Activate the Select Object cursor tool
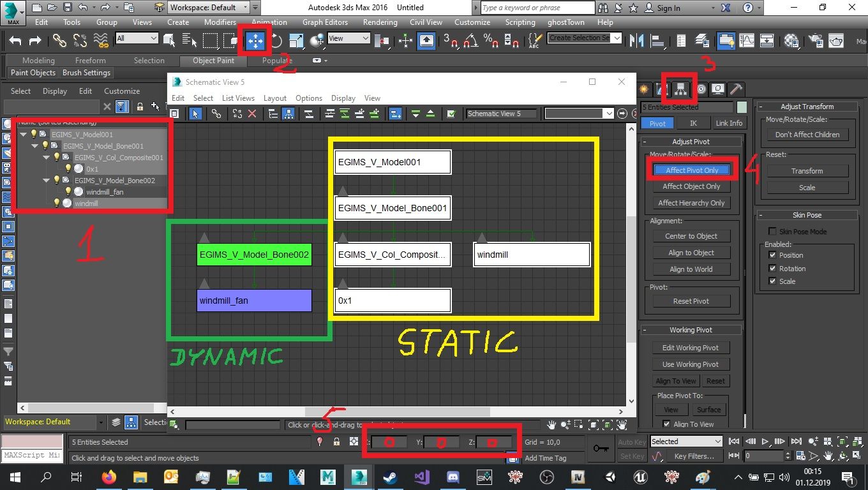The height and width of the screenshot is (490, 868). 169,40
